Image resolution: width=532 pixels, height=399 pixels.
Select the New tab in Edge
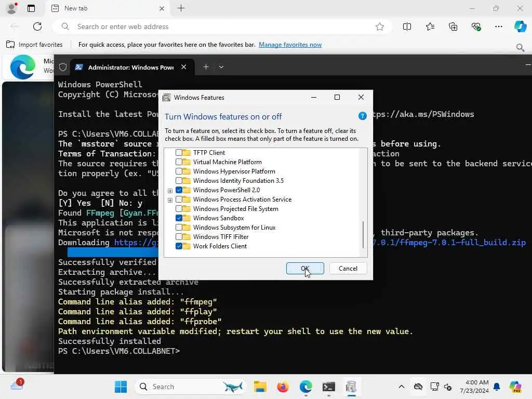click(108, 8)
